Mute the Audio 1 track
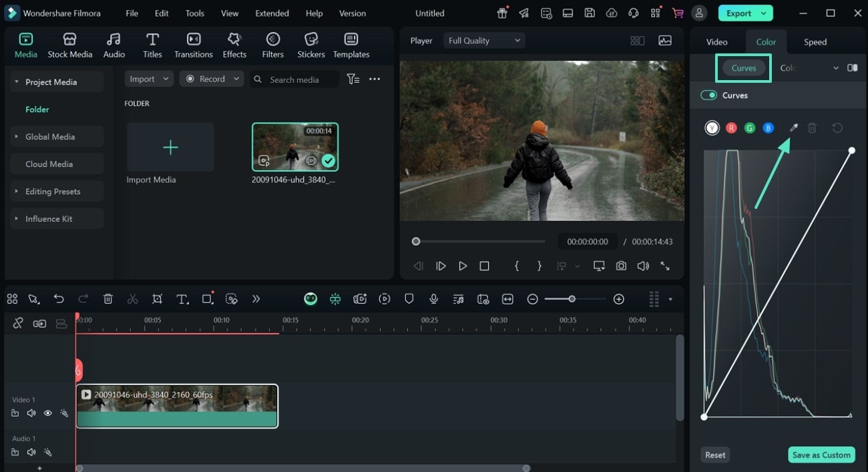Screen dimensions: 868x472 coord(31,452)
